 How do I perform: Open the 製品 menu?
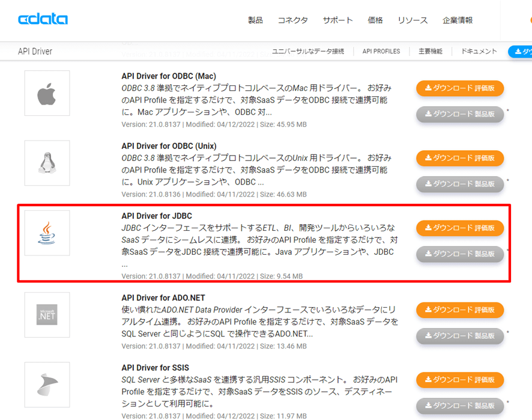tap(255, 20)
